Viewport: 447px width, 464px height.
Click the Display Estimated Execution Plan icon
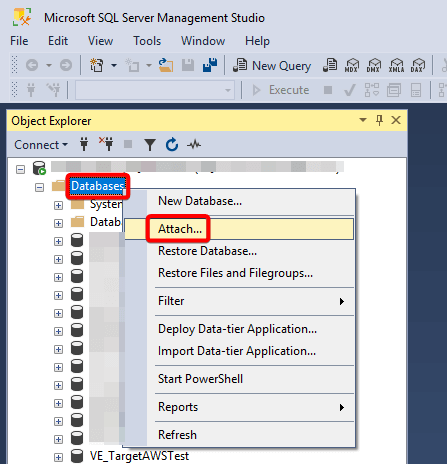tap(372, 90)
